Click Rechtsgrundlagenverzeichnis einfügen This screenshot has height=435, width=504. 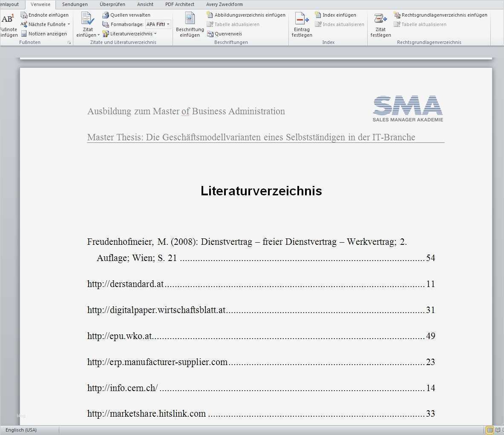point(441,14)
